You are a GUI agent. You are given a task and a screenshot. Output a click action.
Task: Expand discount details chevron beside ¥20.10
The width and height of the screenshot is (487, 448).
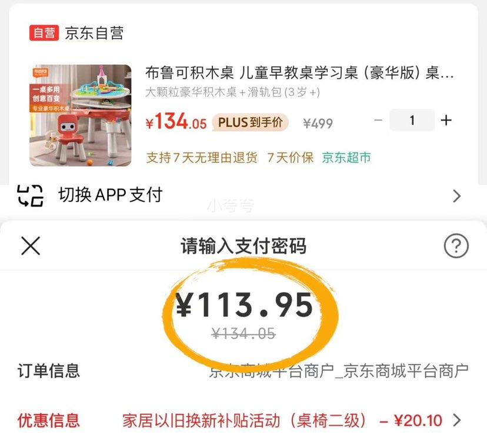pyautogui.click(x=457, y=420)
